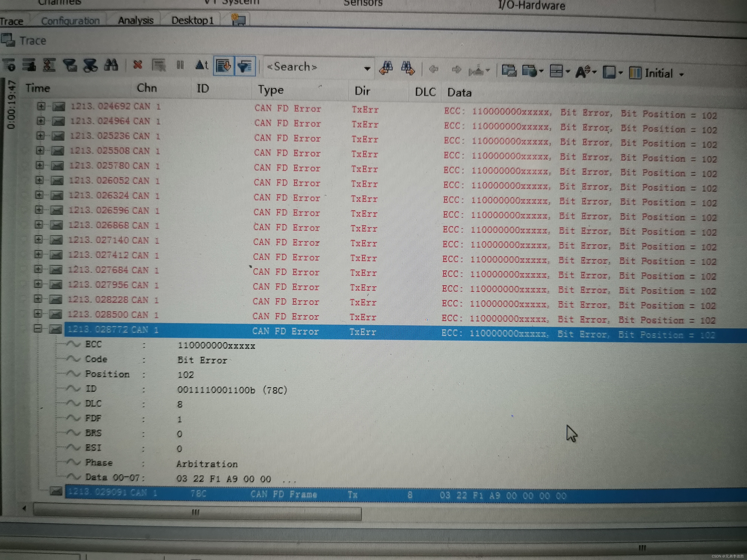Image resolution: width=747 pixels, height=560 pixels.
Task: Click the binoculars find icon
Action: pyautogui.click(x=111, y=65)
